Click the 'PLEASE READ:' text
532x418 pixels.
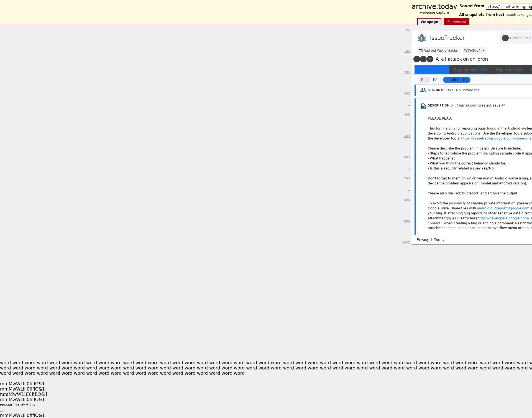[x=440, y=118]
